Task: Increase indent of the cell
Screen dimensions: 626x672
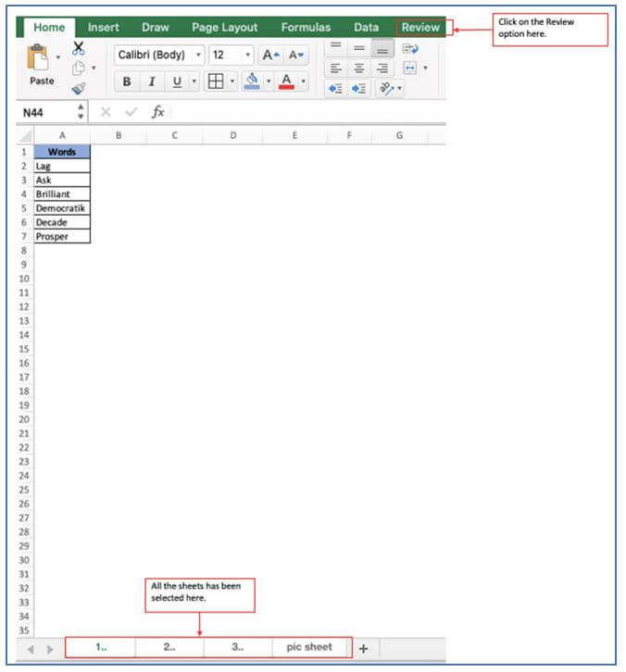Action: point(359,88)
